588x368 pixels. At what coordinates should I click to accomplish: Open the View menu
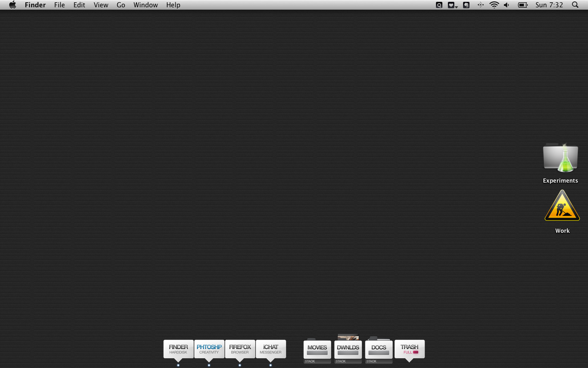(101, 5)
